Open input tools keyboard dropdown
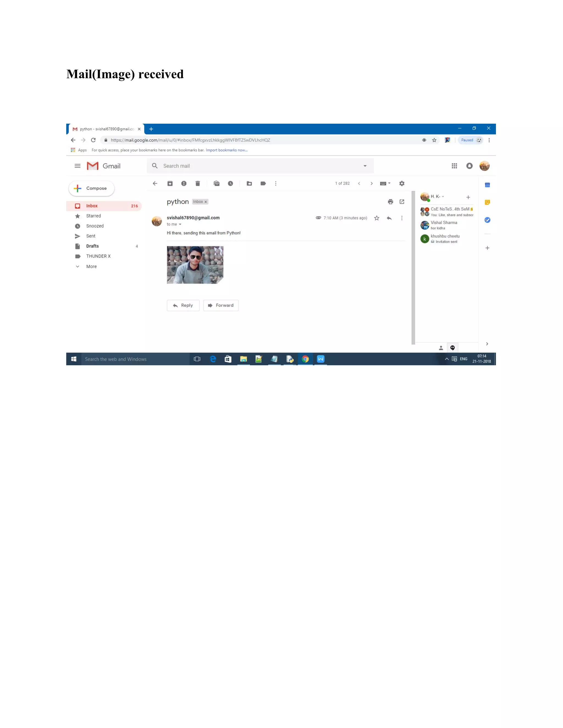The width and height of the screenshot is (563, 728). coord(385,183)
